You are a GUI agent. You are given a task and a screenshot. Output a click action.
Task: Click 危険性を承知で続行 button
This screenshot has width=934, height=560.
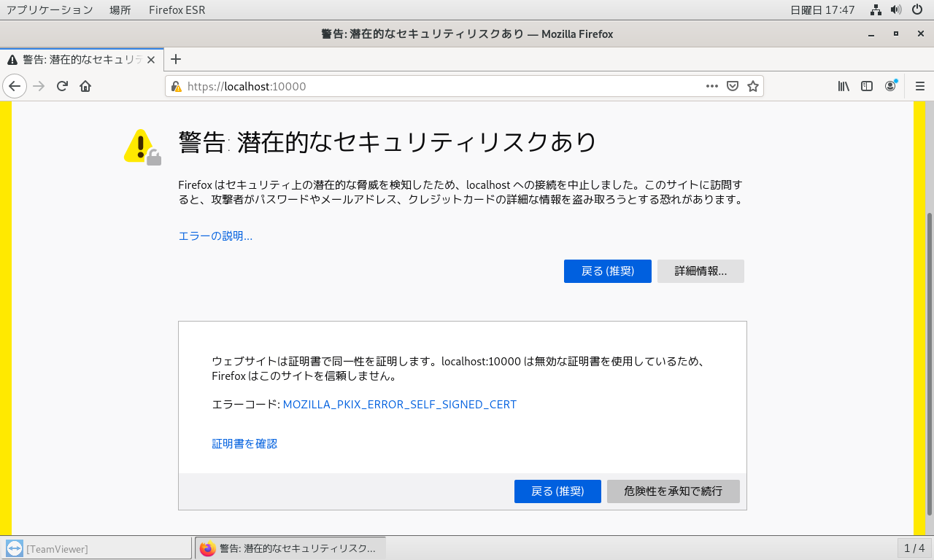tap(673, 491)
